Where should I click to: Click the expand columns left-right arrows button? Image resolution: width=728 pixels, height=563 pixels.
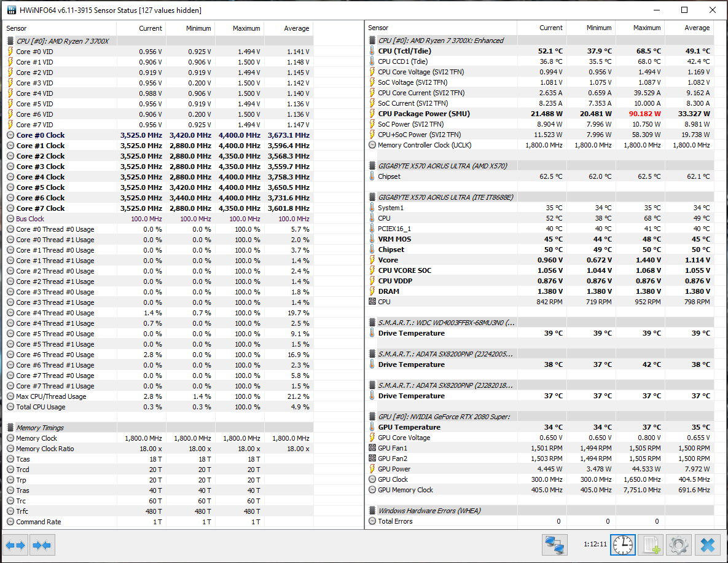[x=16, y=545]
